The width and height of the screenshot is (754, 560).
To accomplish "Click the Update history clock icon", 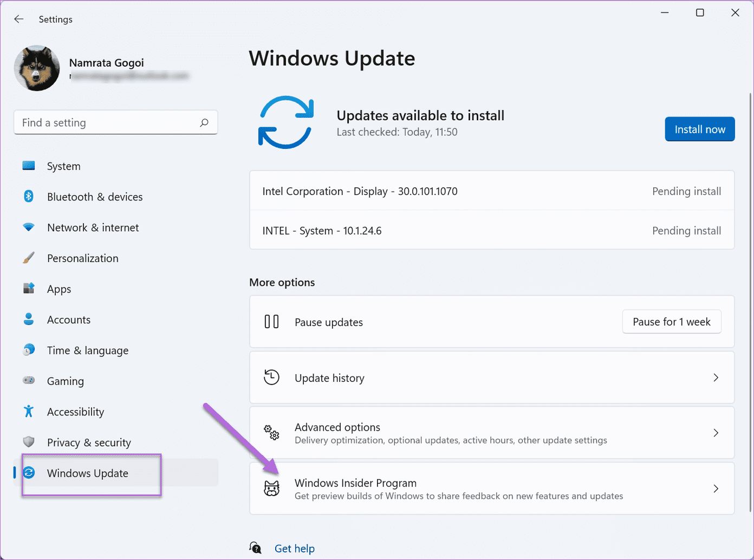I will tap(271, 377).
